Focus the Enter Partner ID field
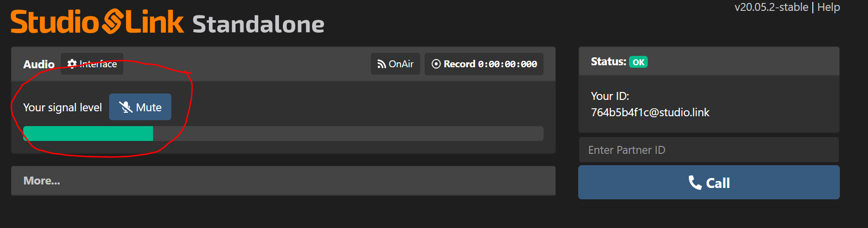868x228 pixels. [x=709, y=150]
